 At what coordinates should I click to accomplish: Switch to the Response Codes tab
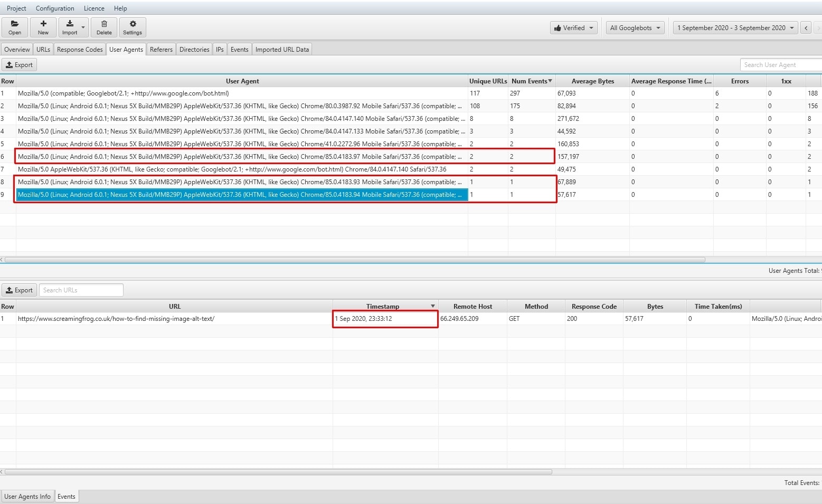80,50
